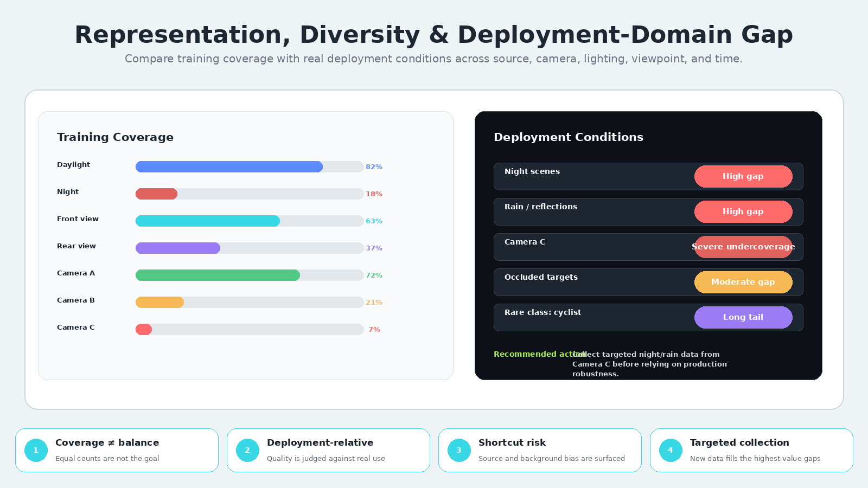Click the High gap badge for Rain / reflections

743,211
